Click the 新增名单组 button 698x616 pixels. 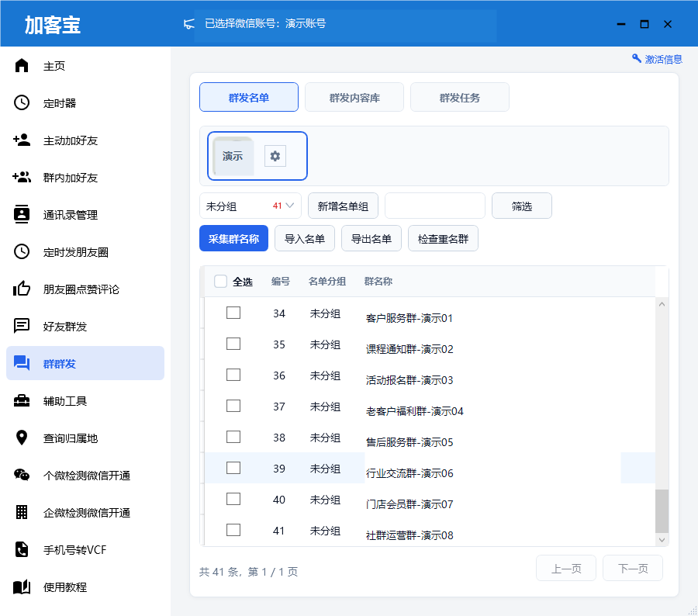point(344,206)
